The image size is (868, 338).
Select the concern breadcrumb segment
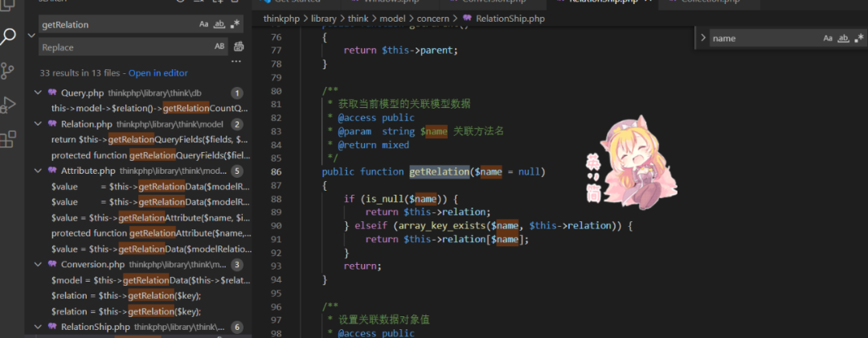pyautogui.click(x=433, y=19)
